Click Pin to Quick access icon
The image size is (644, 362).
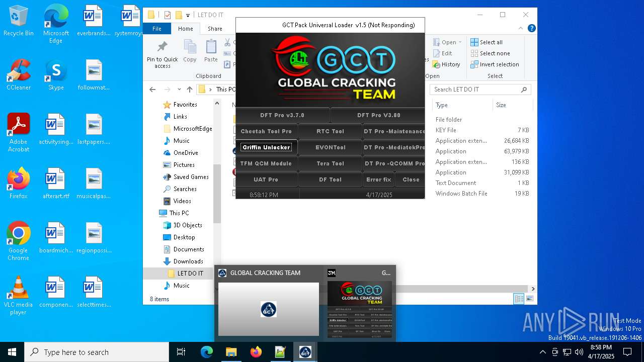pos(162,54)
